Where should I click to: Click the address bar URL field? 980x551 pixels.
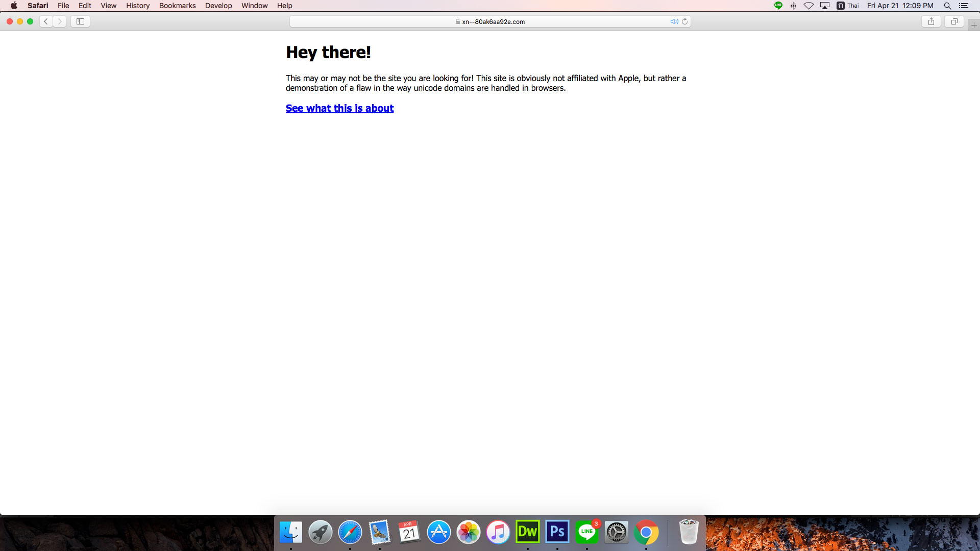pyautogui.click(x=490, y=21)
